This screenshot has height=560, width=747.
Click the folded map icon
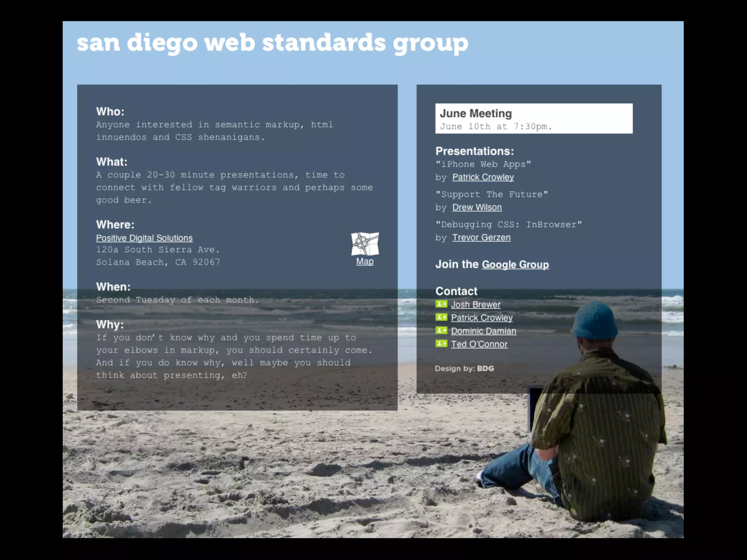(x=365, y=244)
